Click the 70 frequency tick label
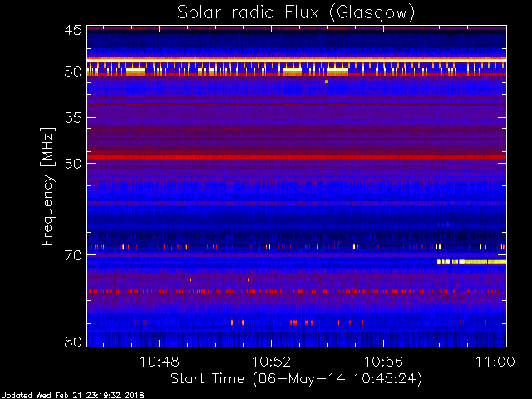 click(73, 255)
